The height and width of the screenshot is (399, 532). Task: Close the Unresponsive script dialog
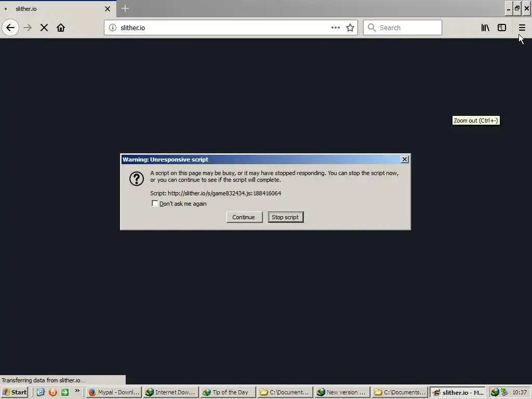(x=404, y=159)
